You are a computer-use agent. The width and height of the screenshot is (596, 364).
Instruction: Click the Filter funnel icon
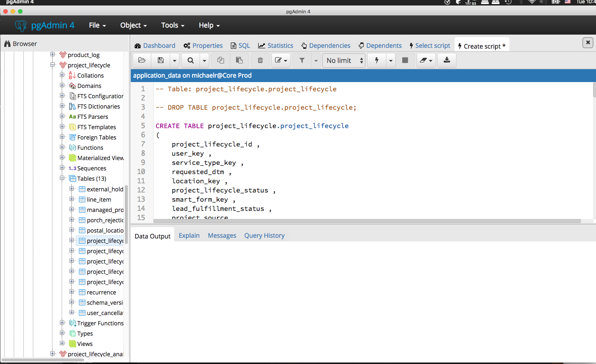tap(302, 60)
